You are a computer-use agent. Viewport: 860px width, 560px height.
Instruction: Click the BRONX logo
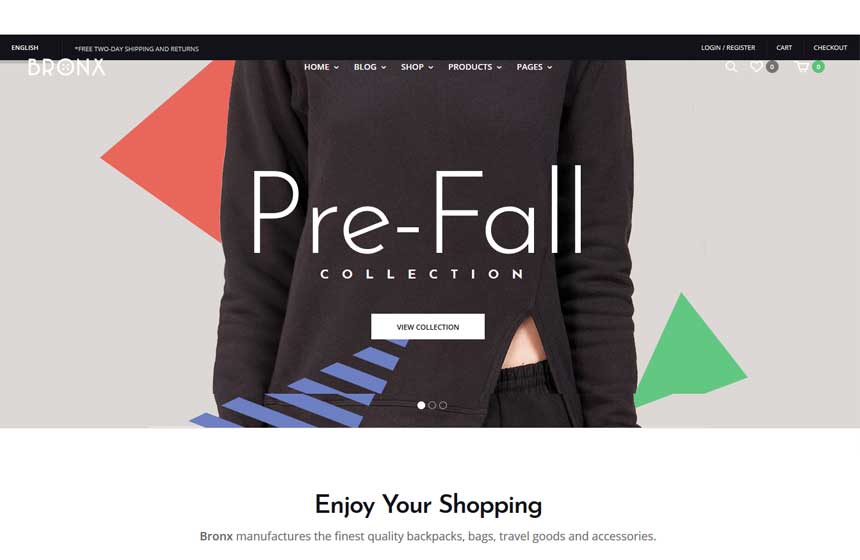click(66, 67)
